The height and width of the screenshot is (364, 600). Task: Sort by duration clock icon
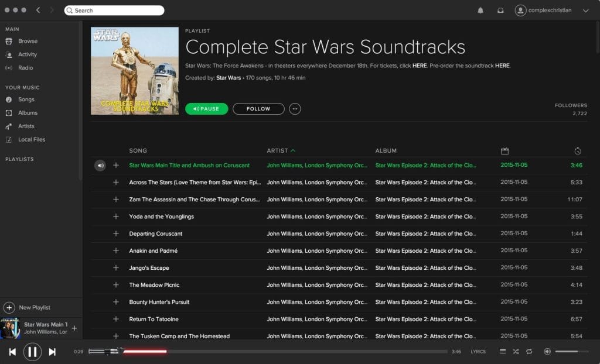(x=578, y=151)
